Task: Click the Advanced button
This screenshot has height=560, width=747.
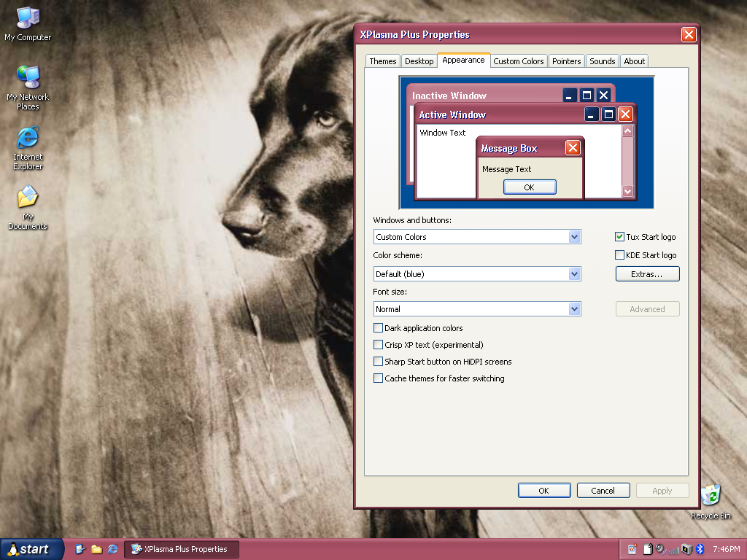Action: pos(648,309)
